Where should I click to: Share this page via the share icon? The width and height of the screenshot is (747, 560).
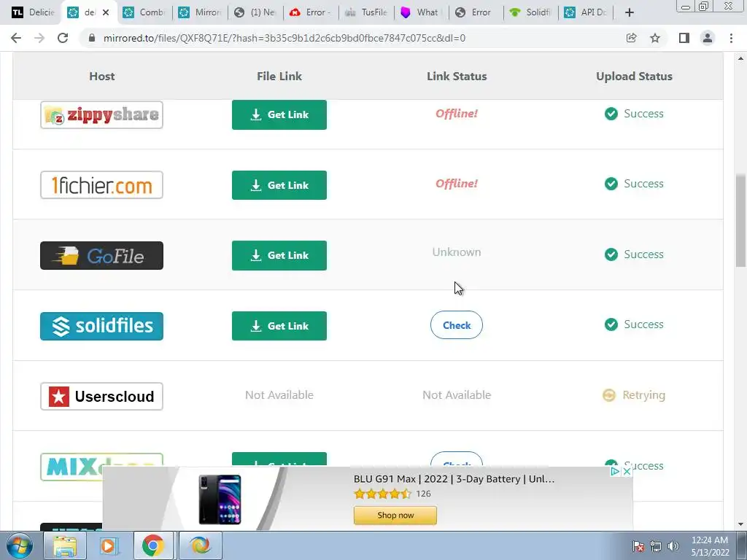[631, 38]
